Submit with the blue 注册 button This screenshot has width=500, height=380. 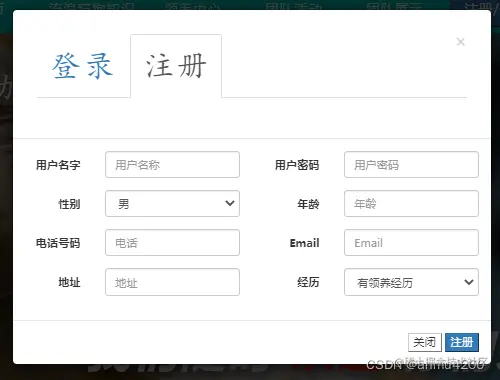click(462, 342)
